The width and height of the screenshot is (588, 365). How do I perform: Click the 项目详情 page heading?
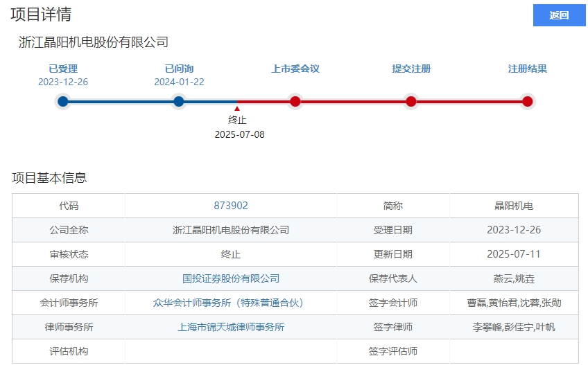coord(41,15)
